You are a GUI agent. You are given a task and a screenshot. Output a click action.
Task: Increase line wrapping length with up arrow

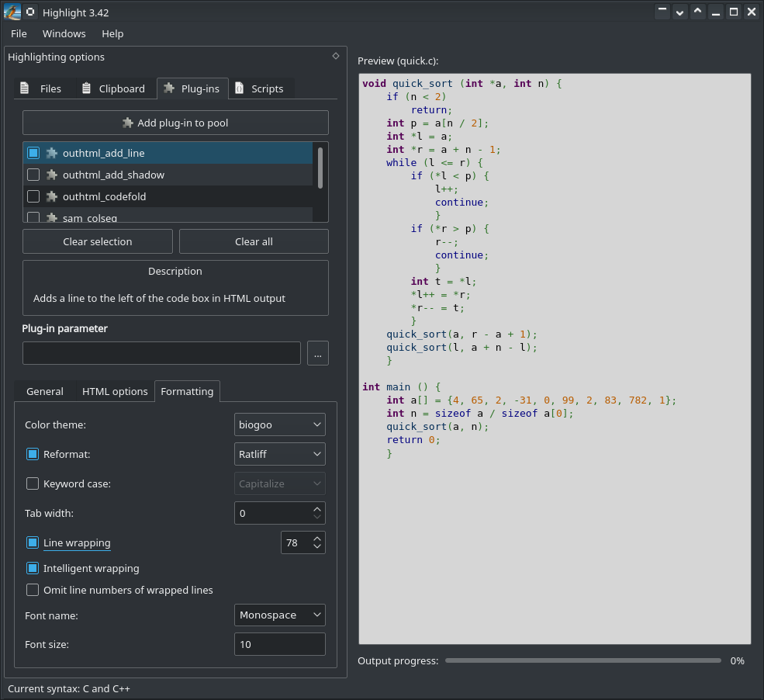point(317,538)
